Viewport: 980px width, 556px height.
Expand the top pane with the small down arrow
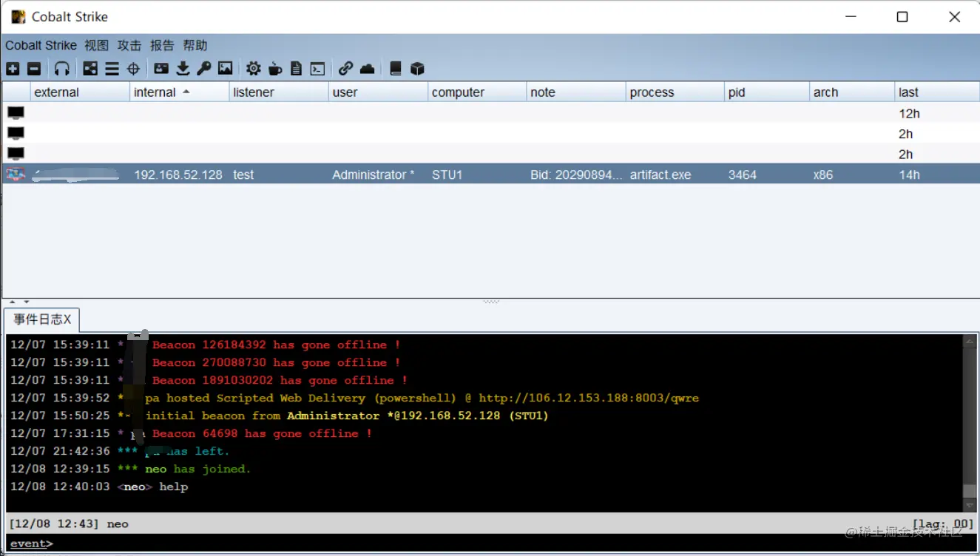(x=27, y=302)
